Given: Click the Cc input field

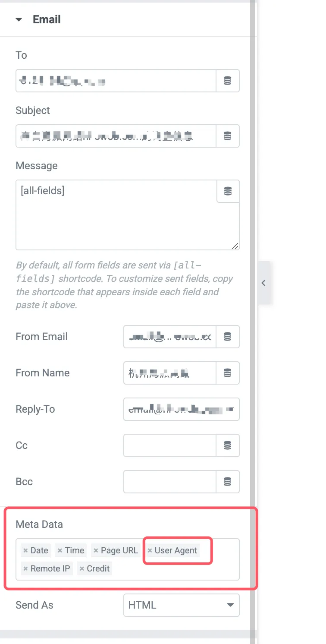Looking at the screenshot, I should 169,445.
